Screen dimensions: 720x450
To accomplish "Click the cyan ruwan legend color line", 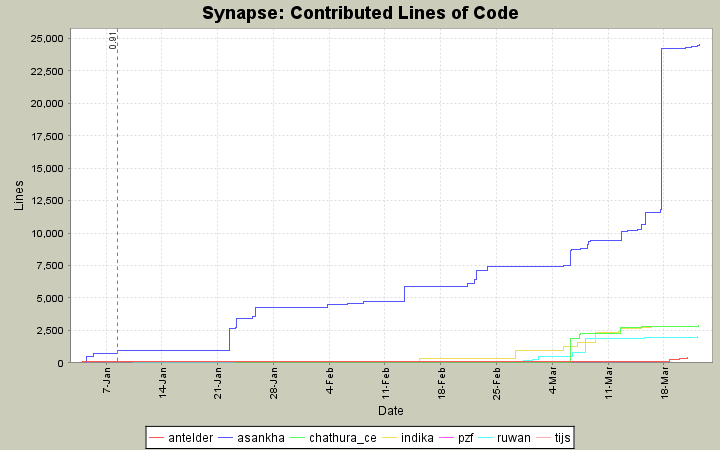I will pos(485,438).
